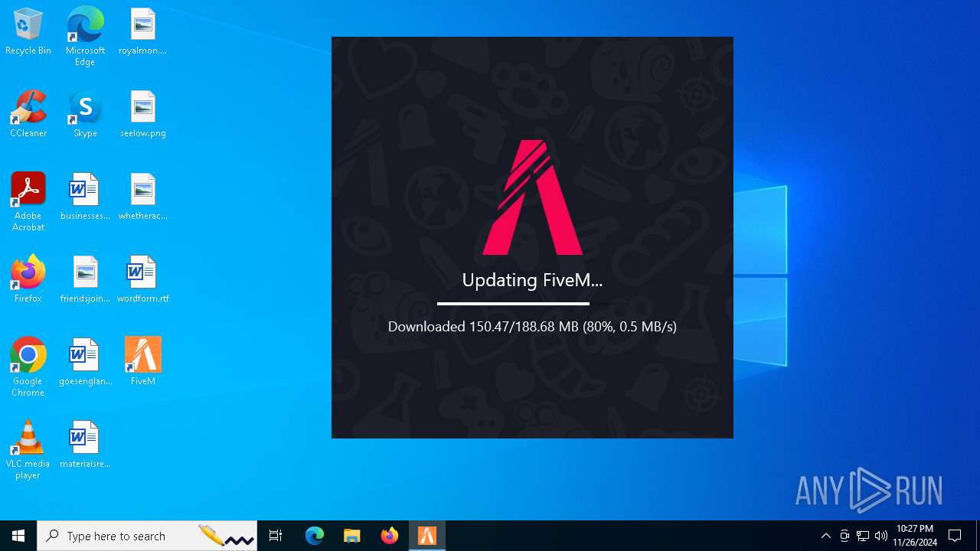
Task: Open the volume control tray icon
Action: (x=881, y=536)
